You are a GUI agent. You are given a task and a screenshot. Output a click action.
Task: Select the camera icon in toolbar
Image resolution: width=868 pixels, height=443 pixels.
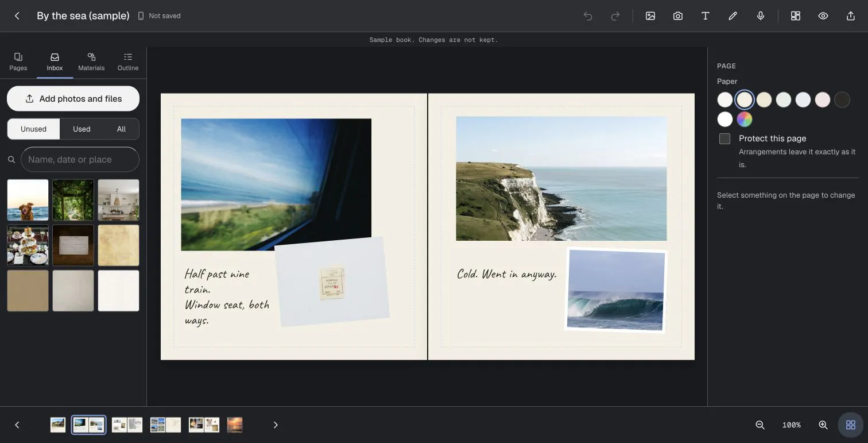[678, 16]
